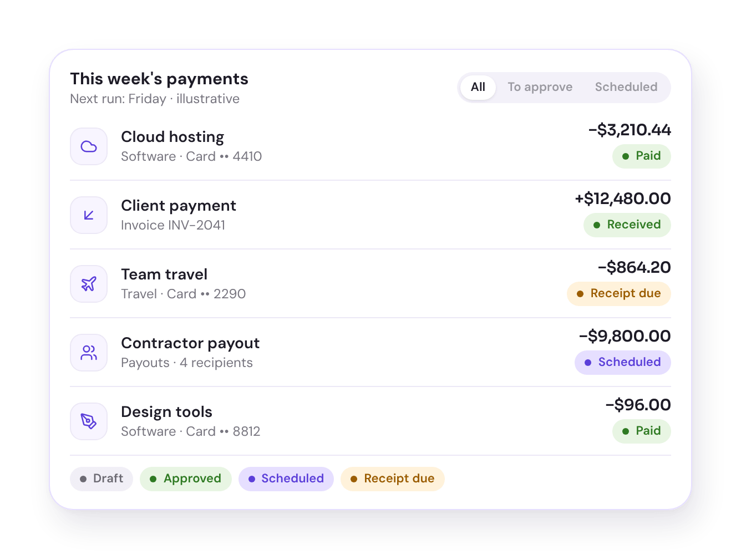Click the Received badge on Client payment

[627, 225]
